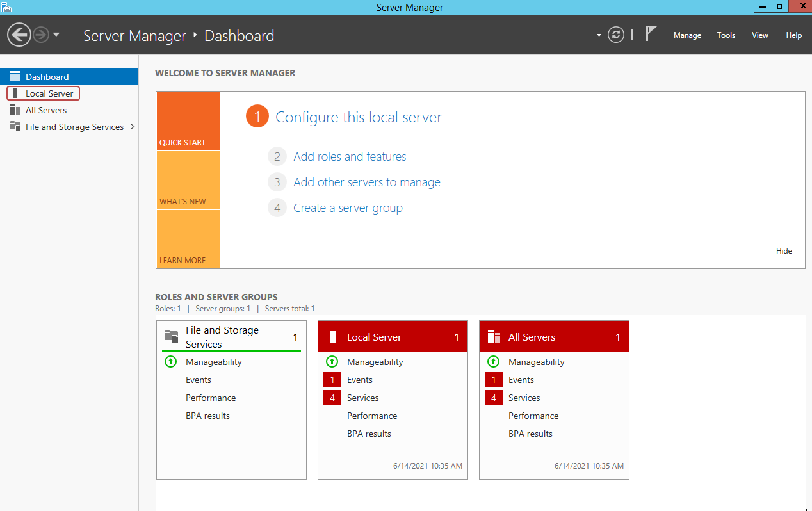Open the Local Server tile header
Image resolution: width=812 pixels, height=511 pixels.
coord(393,337)
